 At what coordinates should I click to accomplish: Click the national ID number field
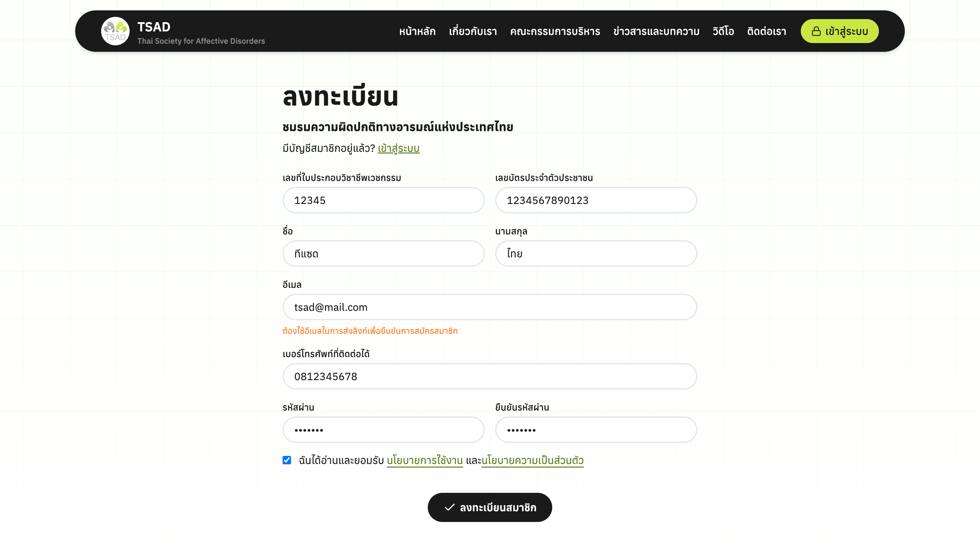point(596,200)
